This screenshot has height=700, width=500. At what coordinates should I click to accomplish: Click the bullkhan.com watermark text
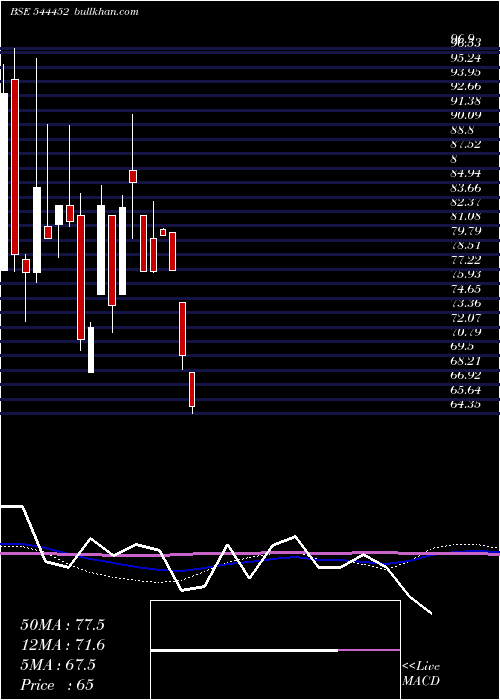[x=105, y=12]
